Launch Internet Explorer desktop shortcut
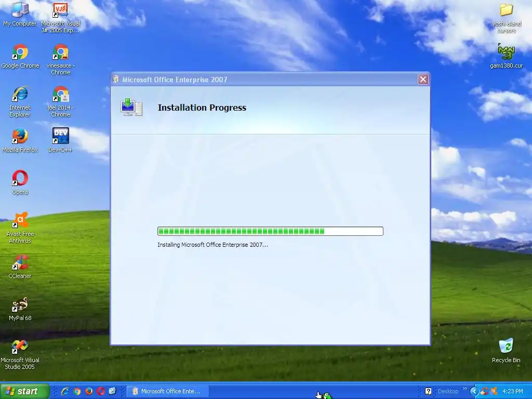 pyautogui.click(x=20, y=101)
